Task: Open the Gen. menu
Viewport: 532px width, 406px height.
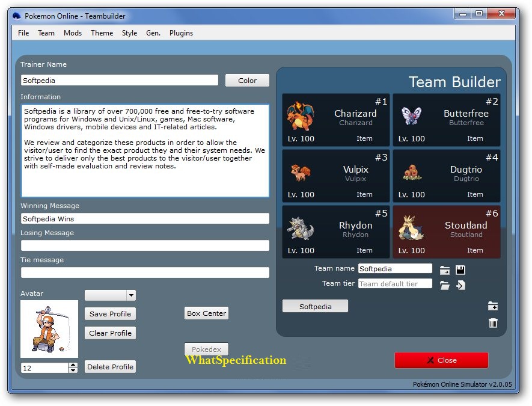Action: (x=153, y=33)
